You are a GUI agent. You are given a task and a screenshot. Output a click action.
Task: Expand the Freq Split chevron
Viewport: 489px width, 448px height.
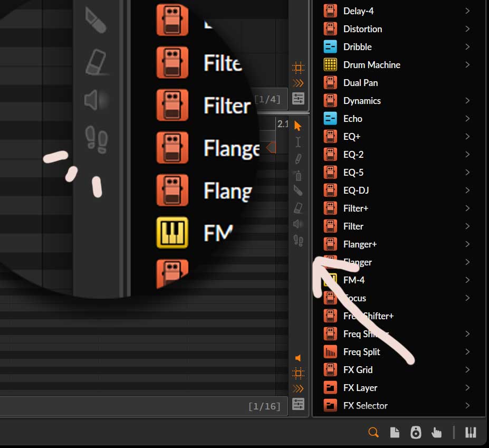pyautogui.click(x=467, y=352)
